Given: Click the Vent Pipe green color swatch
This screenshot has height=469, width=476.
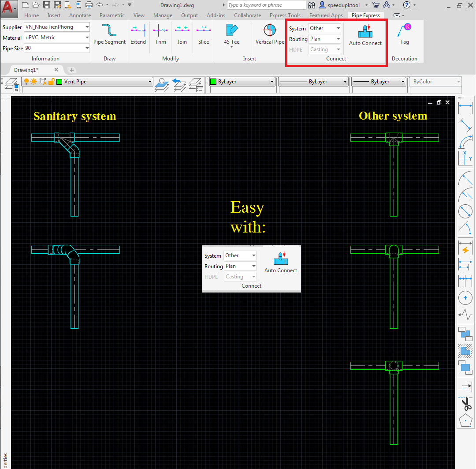Looking at the screenshot, I should (59, 82).
